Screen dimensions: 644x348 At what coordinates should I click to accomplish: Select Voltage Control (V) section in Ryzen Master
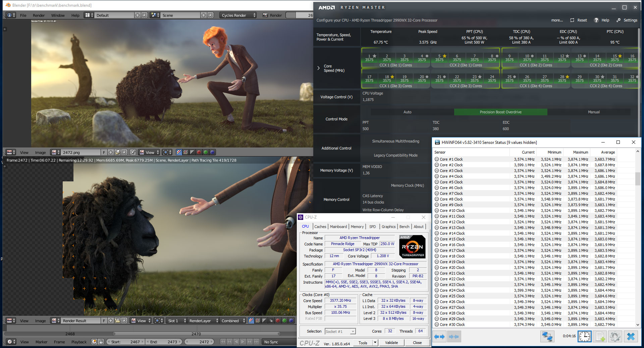pyautogui.click(x=336, y=97)
